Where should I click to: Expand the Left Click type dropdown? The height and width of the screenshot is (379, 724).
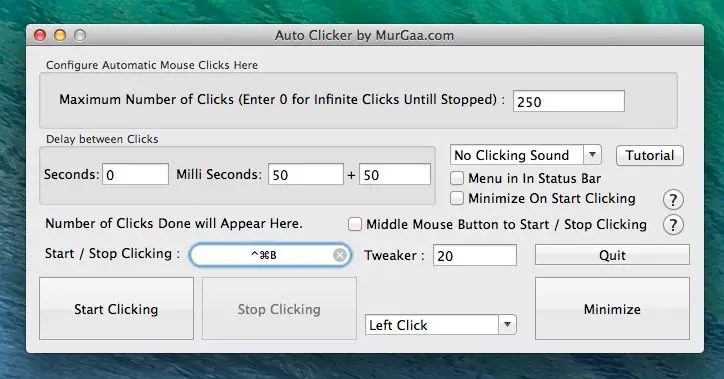[x=440, y=325]
